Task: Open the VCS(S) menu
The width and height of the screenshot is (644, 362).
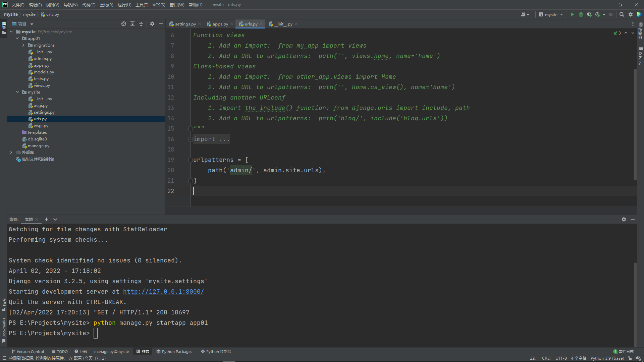Action: [x=159, y=5]
